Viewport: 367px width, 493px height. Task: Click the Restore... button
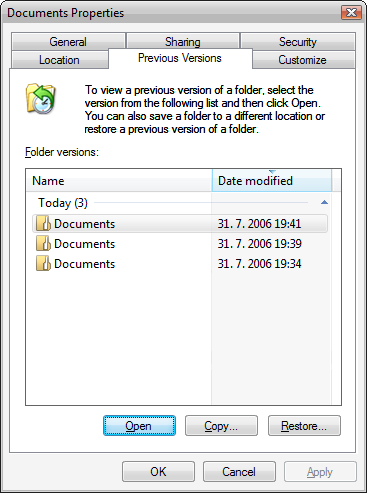[304, 426]
